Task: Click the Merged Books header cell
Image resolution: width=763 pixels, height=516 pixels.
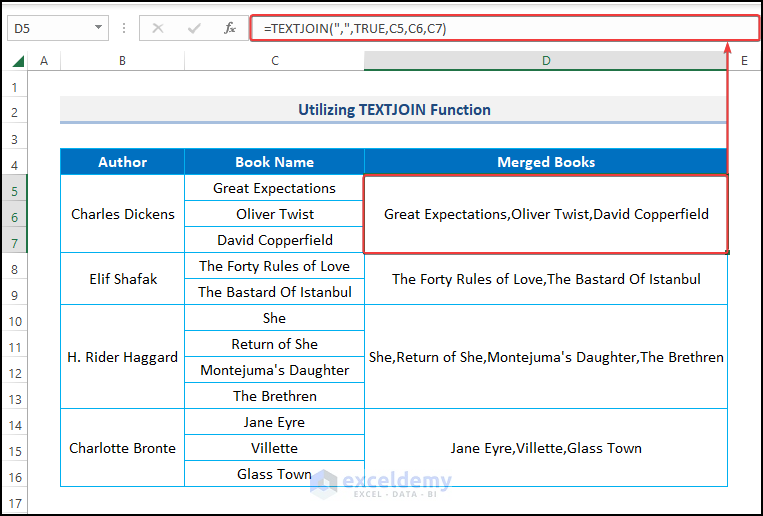Action: (x=546, y=162)
